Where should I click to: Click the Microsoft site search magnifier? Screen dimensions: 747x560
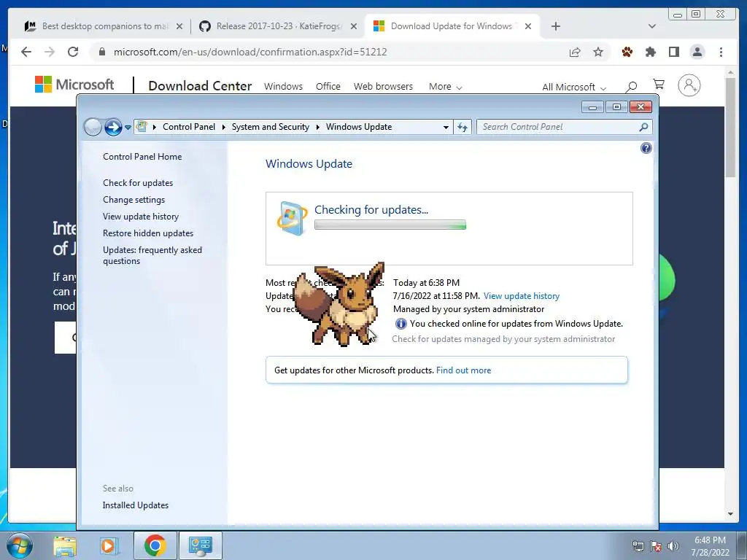coord(631,86)
